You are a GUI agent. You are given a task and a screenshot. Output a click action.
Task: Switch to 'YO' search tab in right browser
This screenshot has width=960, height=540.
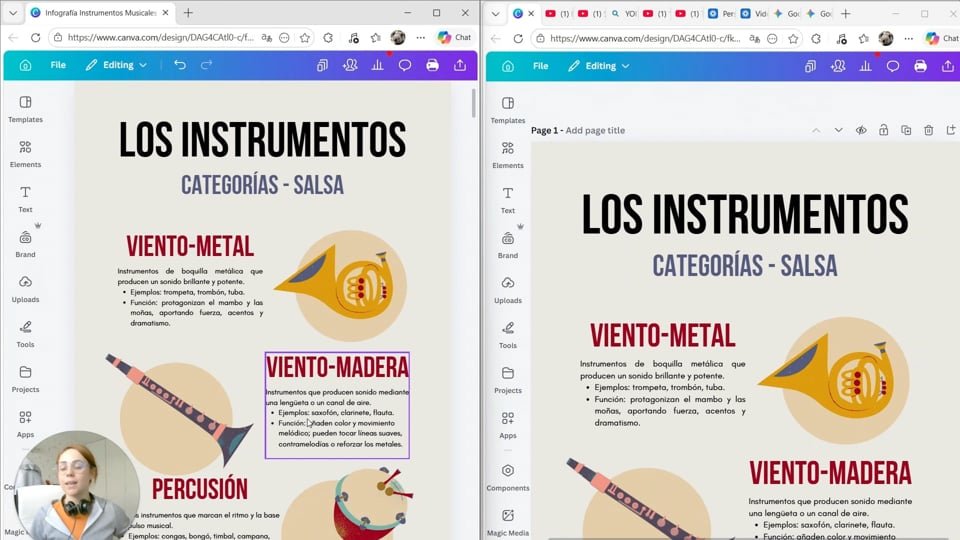(x=624, y=13)
